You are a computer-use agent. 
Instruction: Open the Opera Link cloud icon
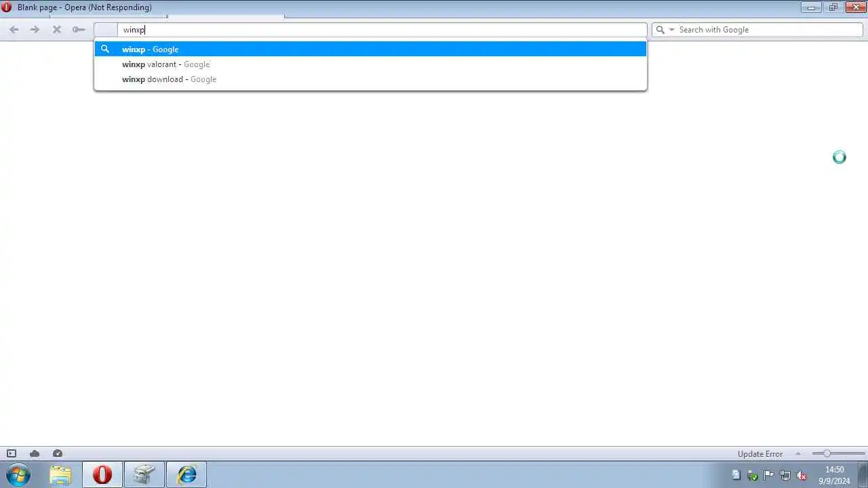point(35,453)
